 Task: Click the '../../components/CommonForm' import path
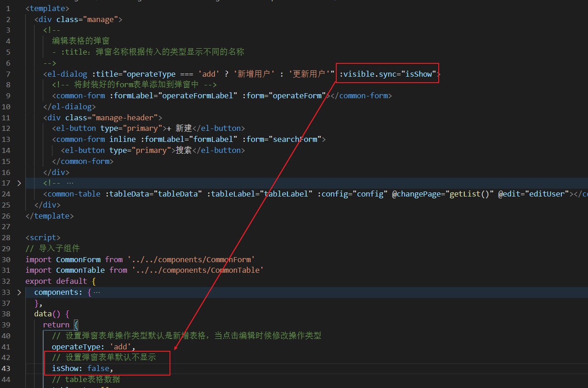[191, 259]
